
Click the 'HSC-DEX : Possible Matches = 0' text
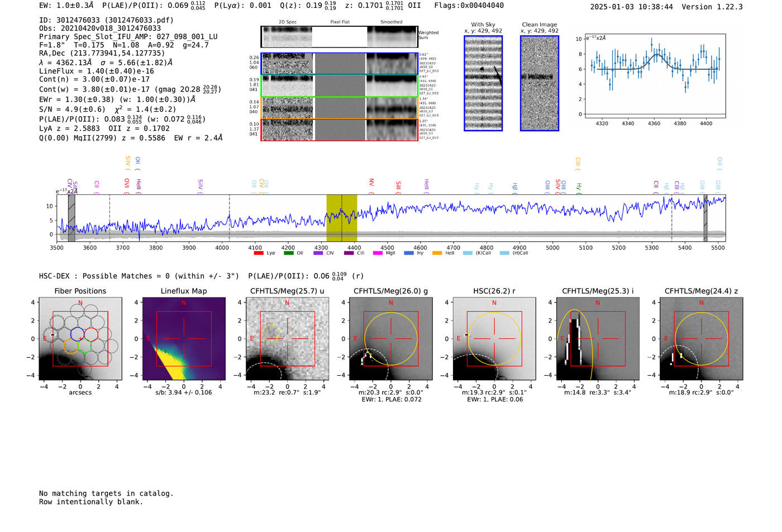(x=104, y=276)
